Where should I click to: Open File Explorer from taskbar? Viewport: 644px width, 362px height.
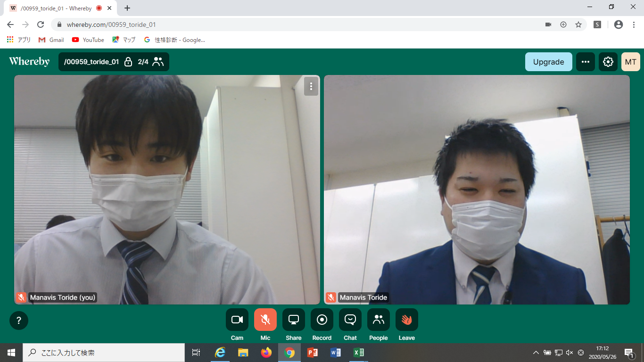click(x=243, y=353)
